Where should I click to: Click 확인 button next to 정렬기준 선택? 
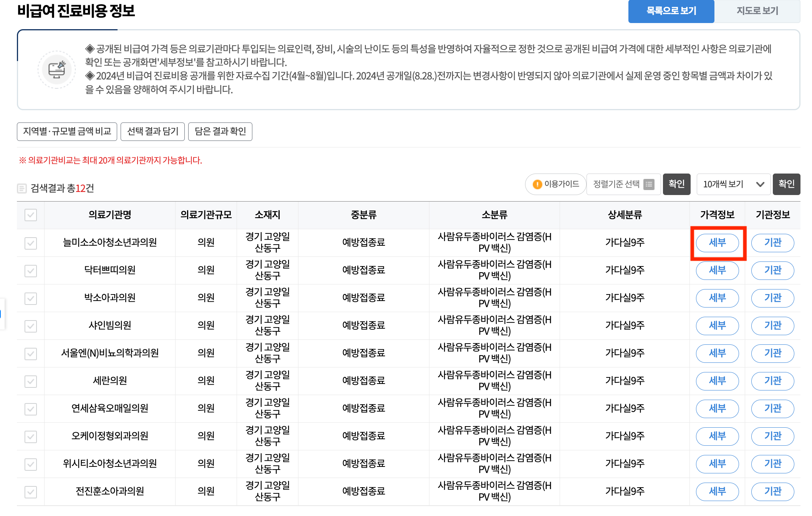676,184
